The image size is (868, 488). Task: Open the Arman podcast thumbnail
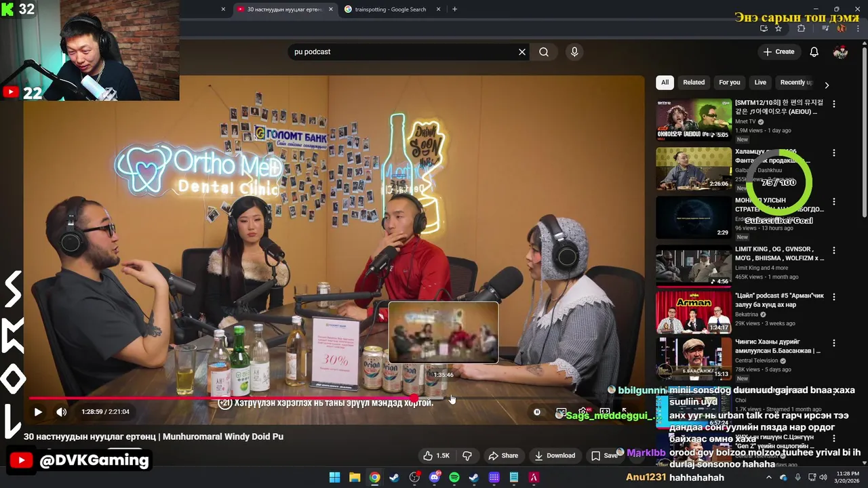pos(693,312)
